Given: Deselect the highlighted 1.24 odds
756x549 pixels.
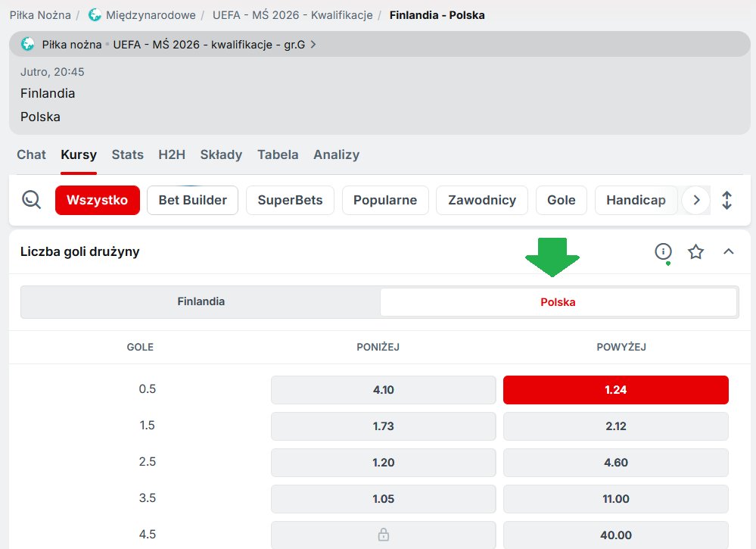Looking at the screenshot, I should [615, 390].
